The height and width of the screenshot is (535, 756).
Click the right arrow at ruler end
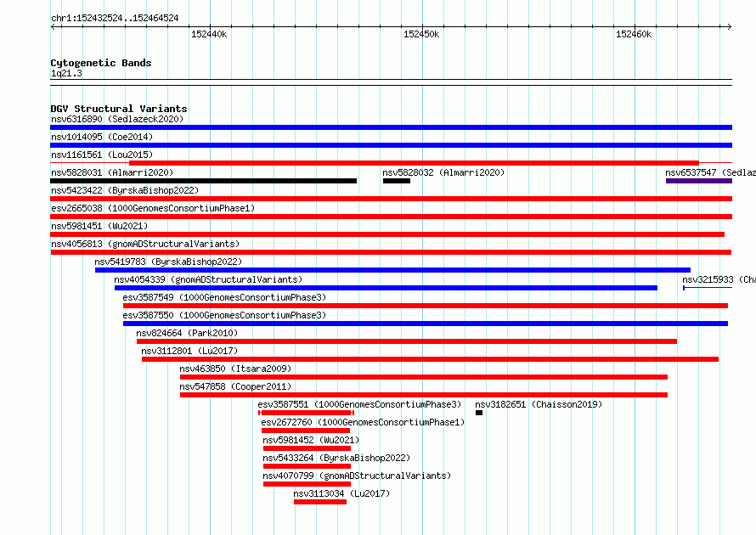click(730, 26)
